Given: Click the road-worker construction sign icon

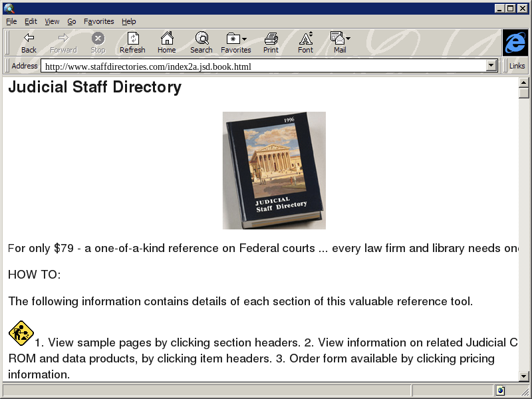Looking at the screenshot, I should tap(21, 333).
